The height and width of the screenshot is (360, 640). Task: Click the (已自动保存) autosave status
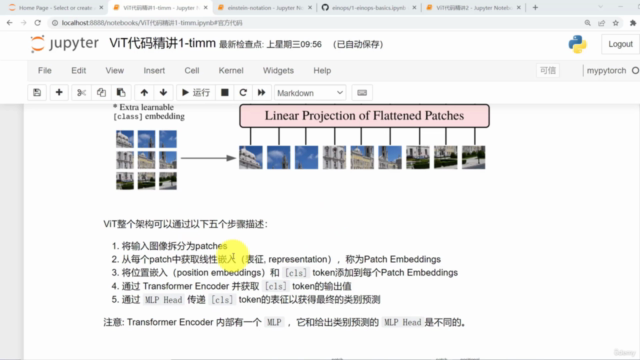tap(358, 44)
